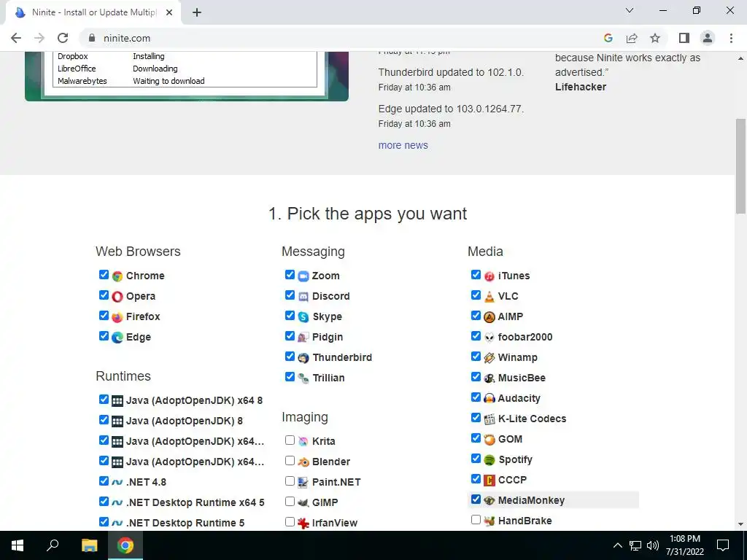Click the Krita icon
This screenshot has height=560, width=747.
303,441
